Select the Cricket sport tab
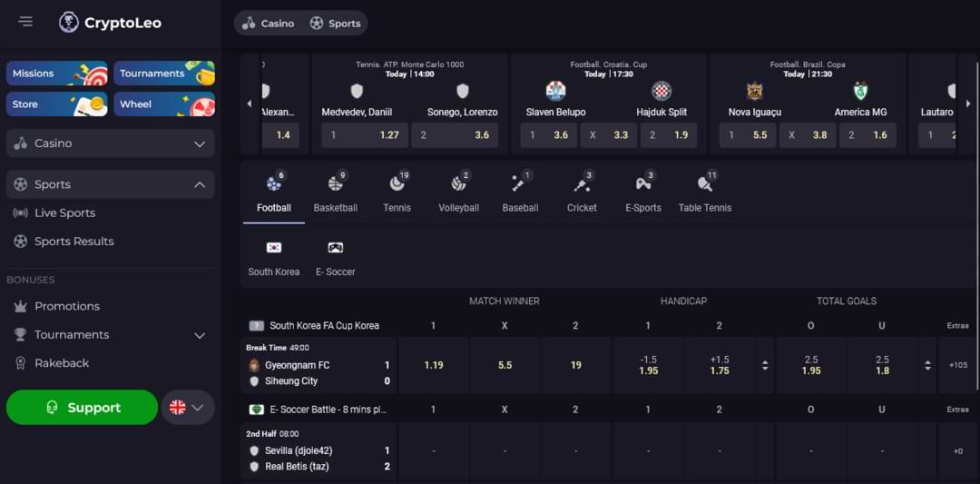The image size is (980, 484). pyautogui.click(x=582, y=192)
